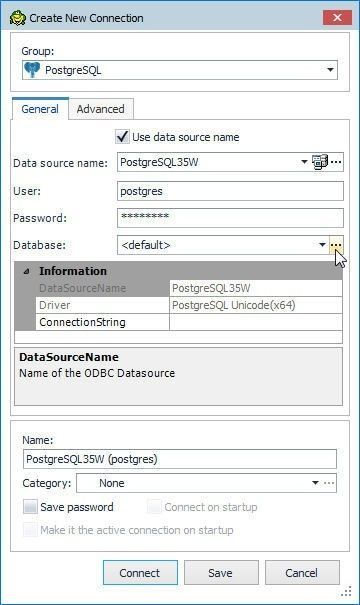The height and width of the screenshot is (605, 360).
Task: Click the ellipsis next to Category
Action: tap(329, 483)
